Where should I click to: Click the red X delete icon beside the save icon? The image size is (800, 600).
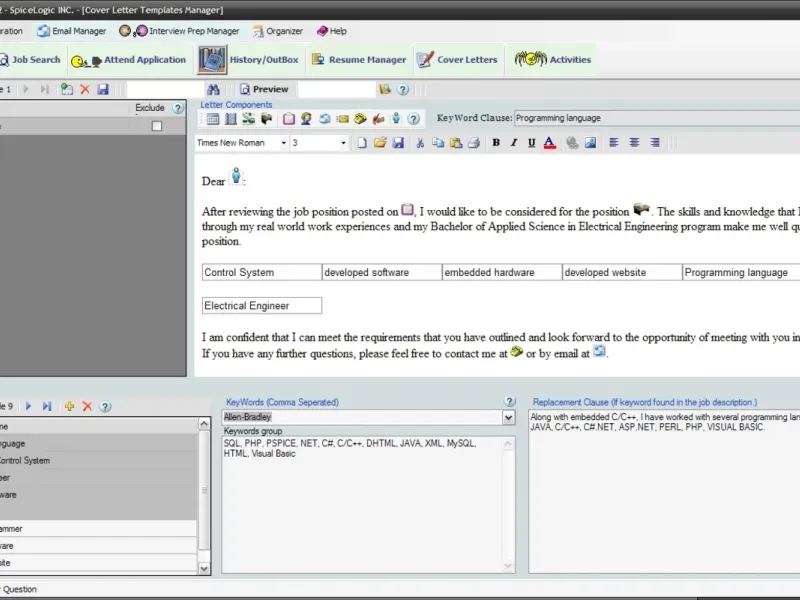click(85, 89)
